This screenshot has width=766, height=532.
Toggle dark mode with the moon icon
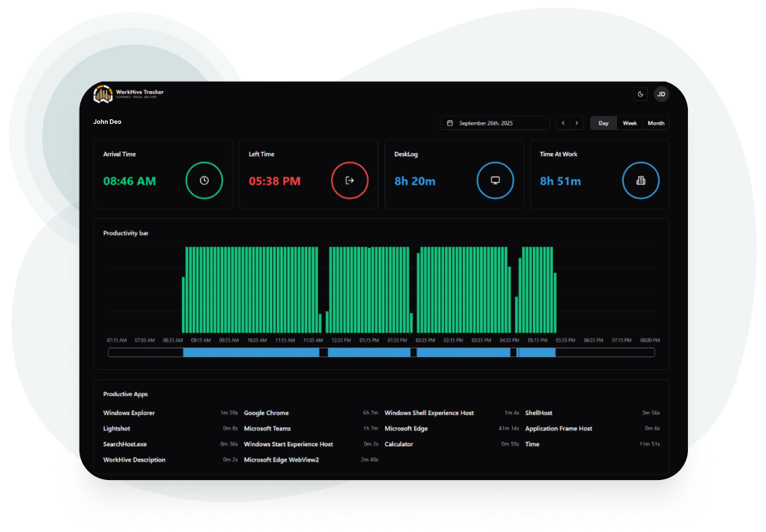click(641, 94)
